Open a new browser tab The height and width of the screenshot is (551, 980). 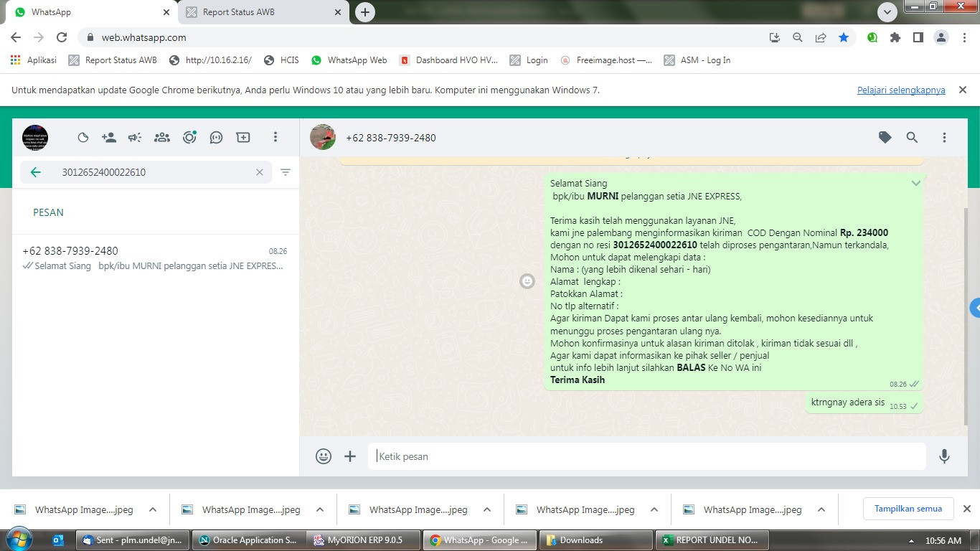[365, 12]
